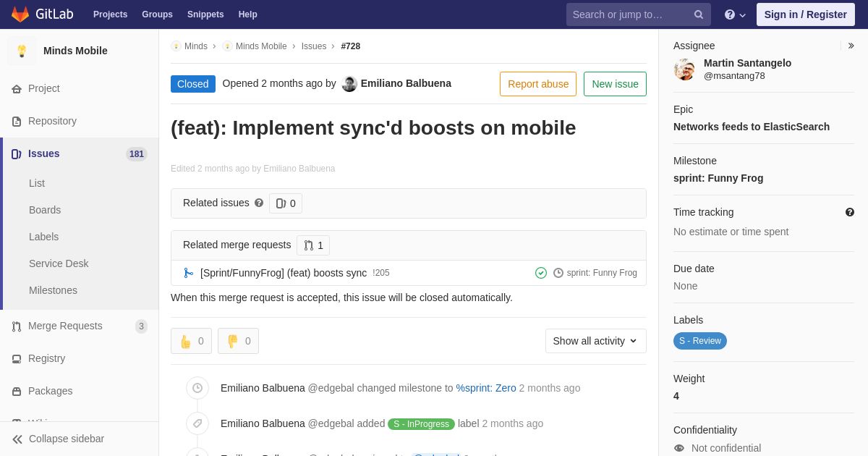Click the GitLab fox logo
This screenshot has height=456, width=868.
click(x=20, y=14)
